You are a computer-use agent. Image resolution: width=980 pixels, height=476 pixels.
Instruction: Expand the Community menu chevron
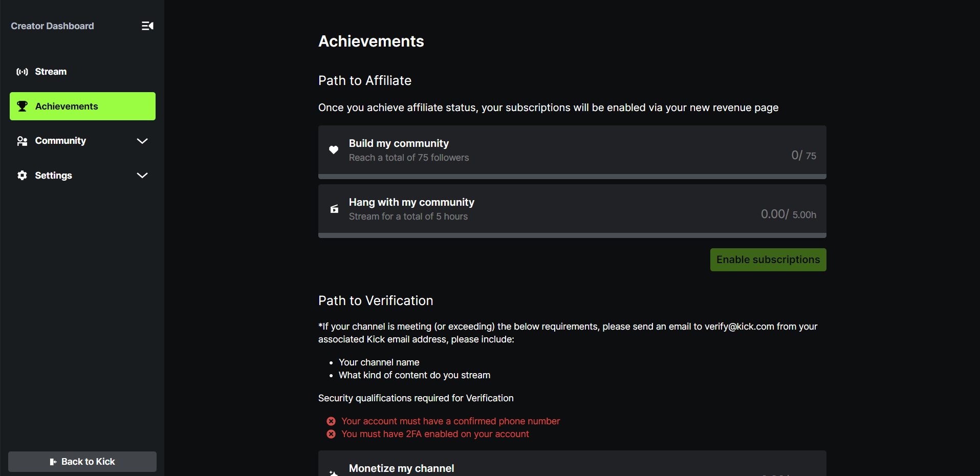pos(142,141)
